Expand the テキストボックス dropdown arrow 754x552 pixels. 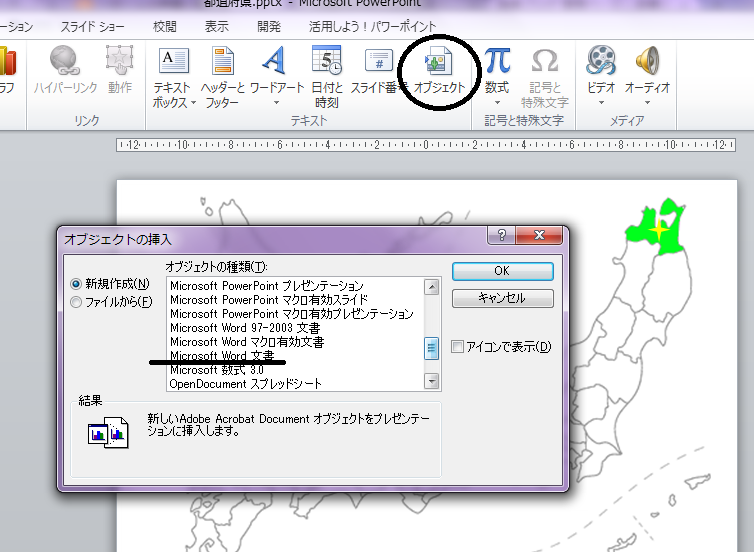coord(193,102)
